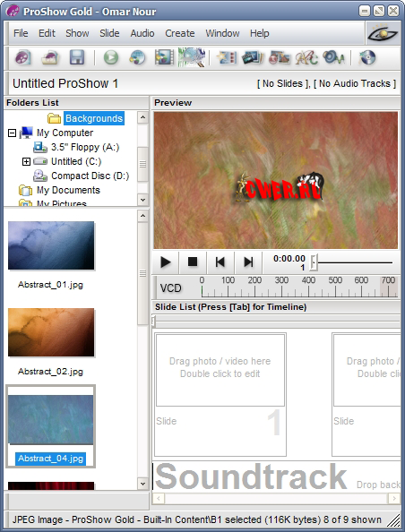Click the Soundtrack bar
The image size is (405, 532).
(x=276, y=476)
